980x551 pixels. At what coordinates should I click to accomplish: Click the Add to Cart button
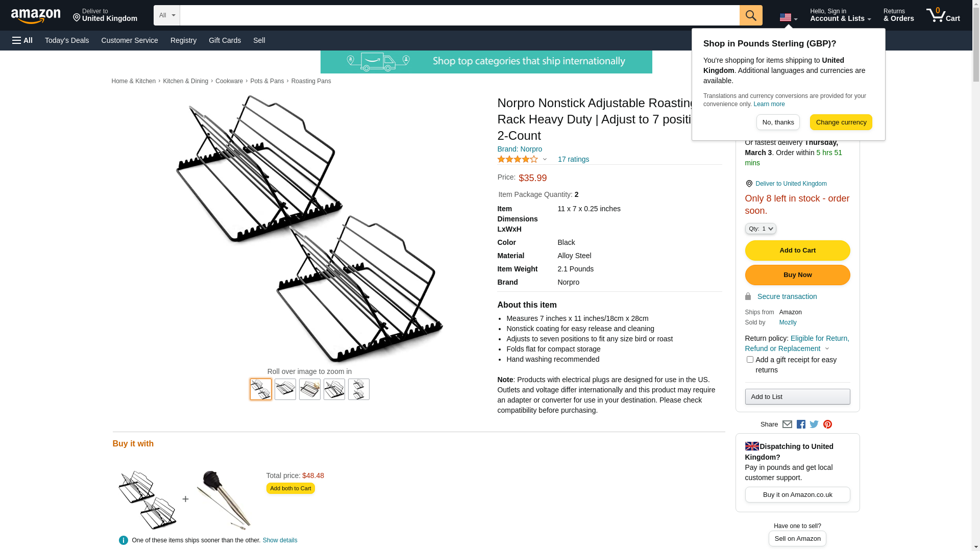[797, 251]
